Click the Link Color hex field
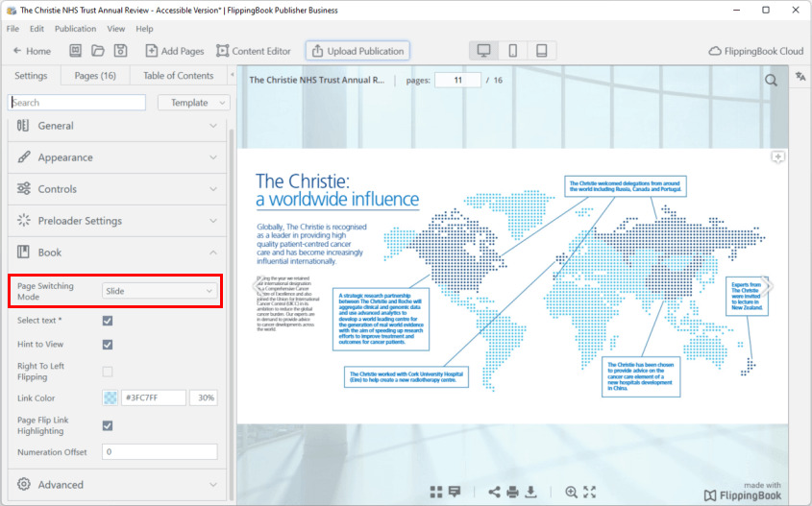This screenshot has height=506, width=812. 154,398
